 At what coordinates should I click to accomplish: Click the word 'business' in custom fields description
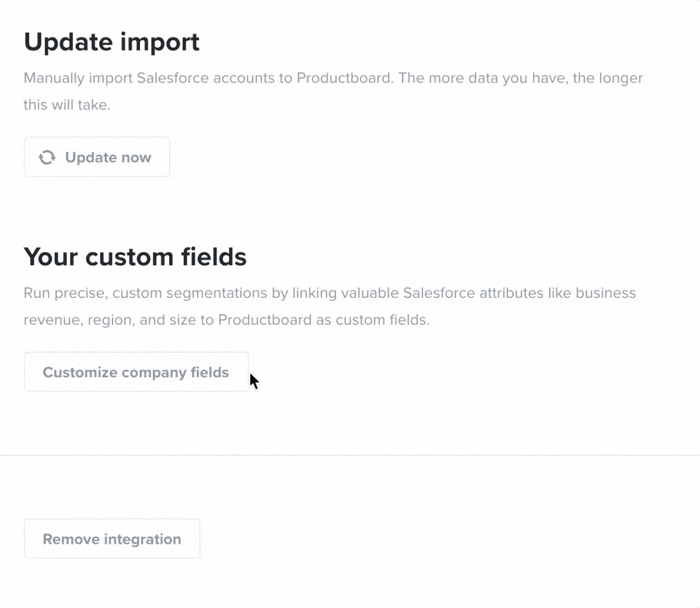click(x=605, y=293)
